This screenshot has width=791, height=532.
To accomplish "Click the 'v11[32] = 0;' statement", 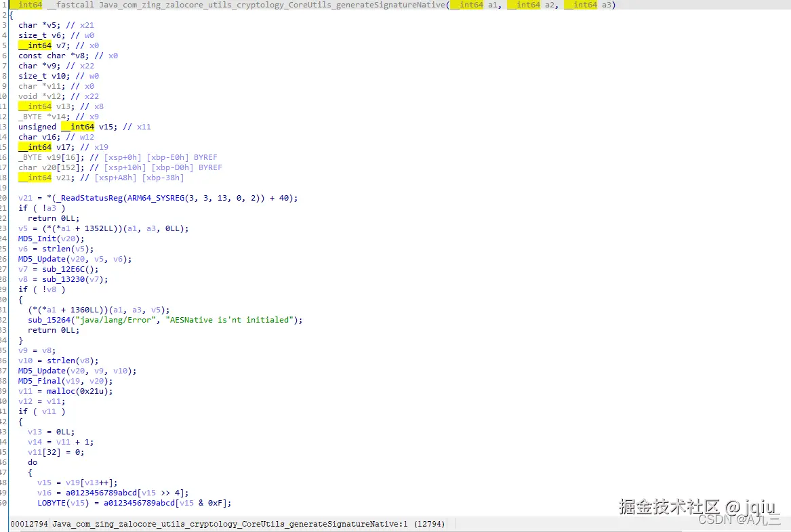I will [x=56, y=452].
